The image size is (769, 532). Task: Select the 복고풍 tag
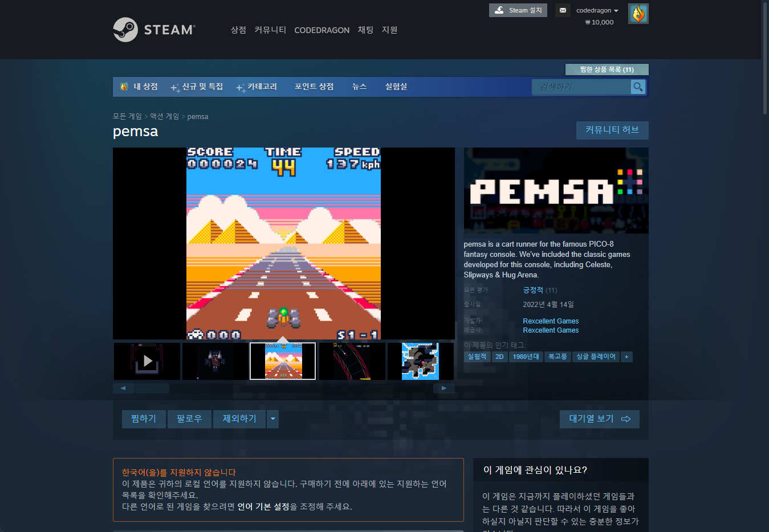pyautogui.click(x=558, y=357)
